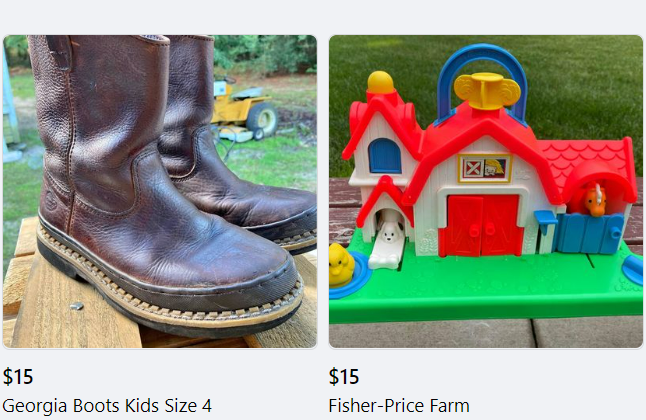
Task: Click the red barn doors on the toy farm
Action: 481,225
